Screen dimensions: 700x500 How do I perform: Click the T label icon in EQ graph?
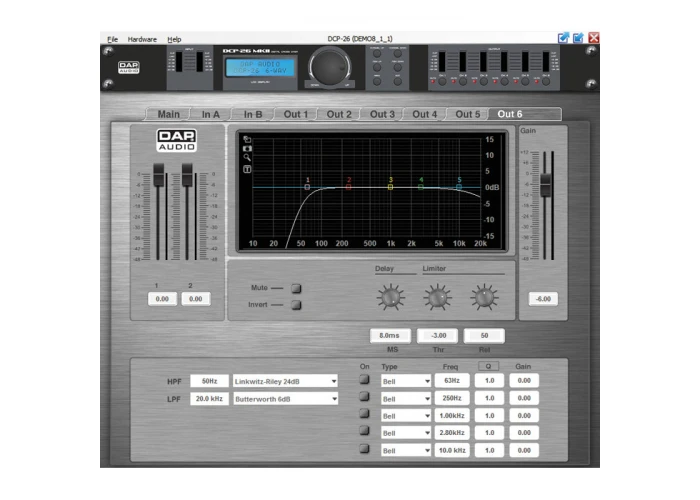point(247,169)
